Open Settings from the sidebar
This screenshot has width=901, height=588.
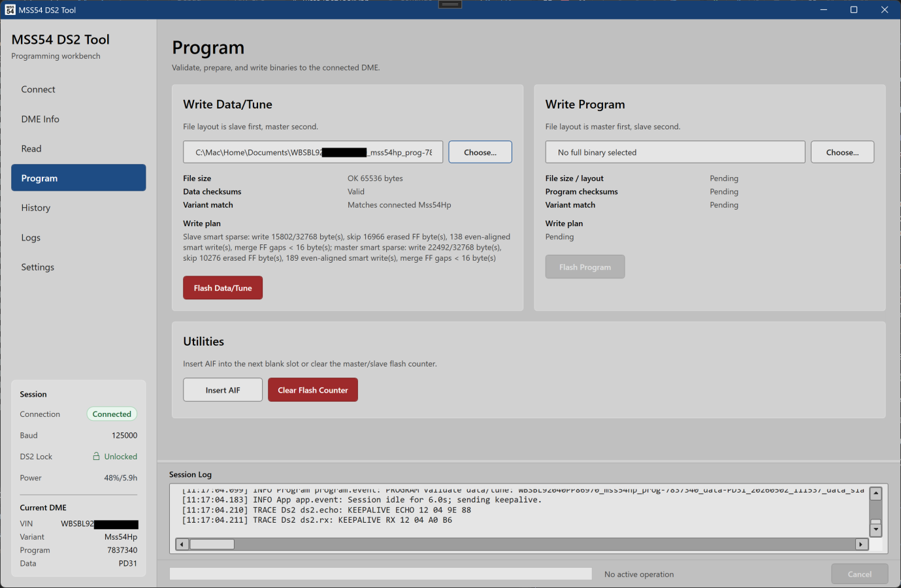click(x=78, y=267)
